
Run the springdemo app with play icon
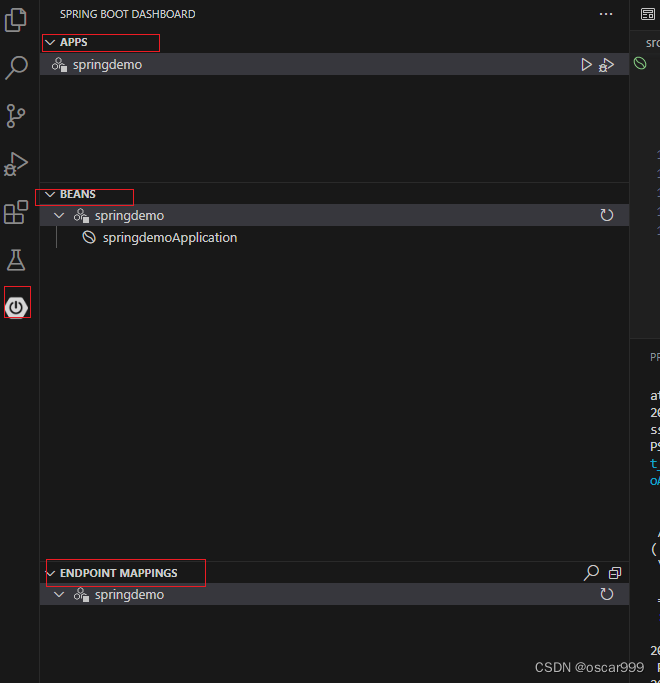586,65
